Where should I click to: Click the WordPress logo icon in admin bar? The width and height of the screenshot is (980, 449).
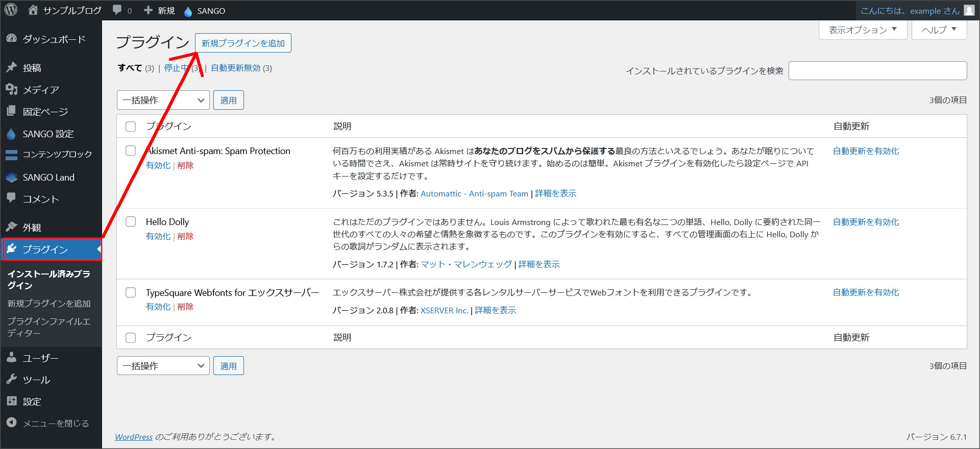click(11, 10)
